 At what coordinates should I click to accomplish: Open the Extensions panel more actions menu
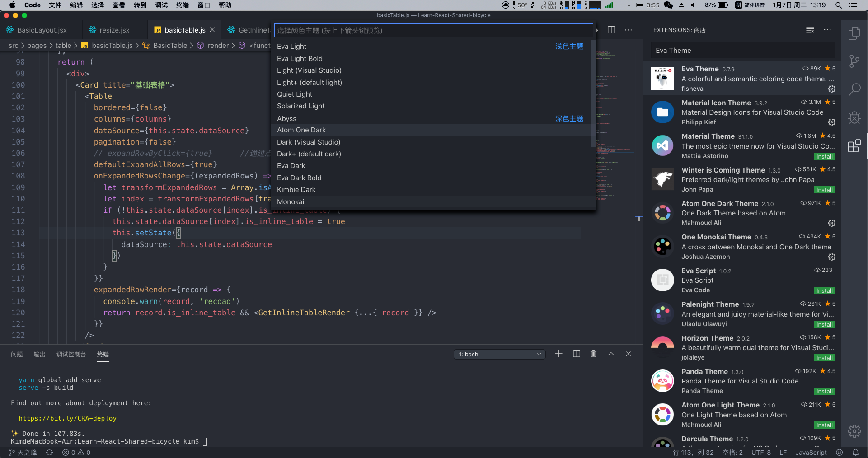pyautogui.click(x=827, y=30)
